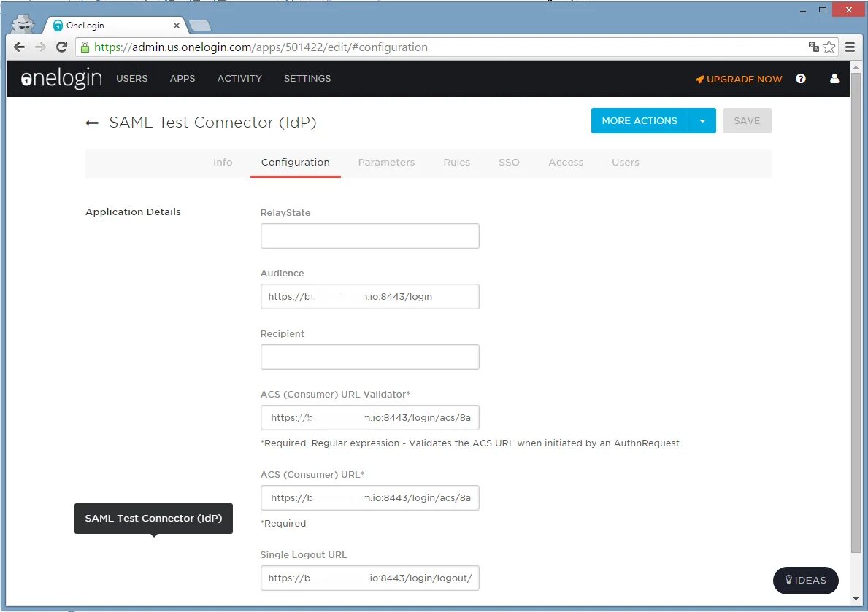The height and width of the screenshot is (612, 868).
Task: Click the SAML Test Connector (IdP) page title
Action: [x=212, y=123]
